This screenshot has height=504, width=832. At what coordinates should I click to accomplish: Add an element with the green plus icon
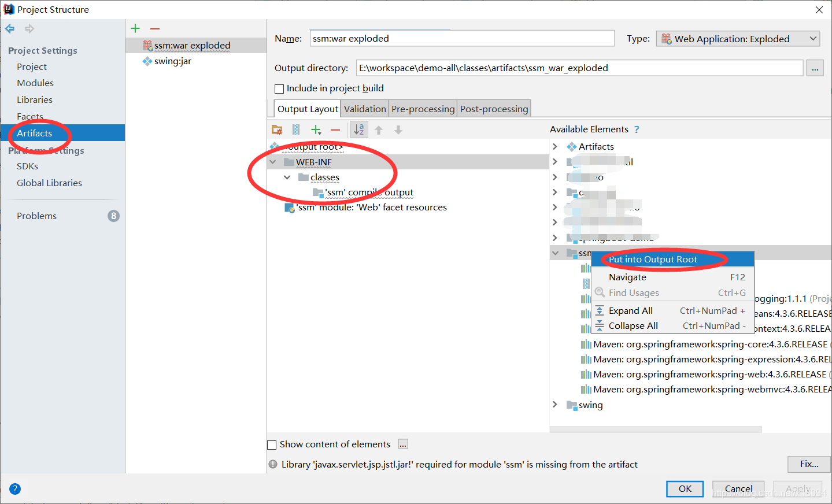coord(316,129)
